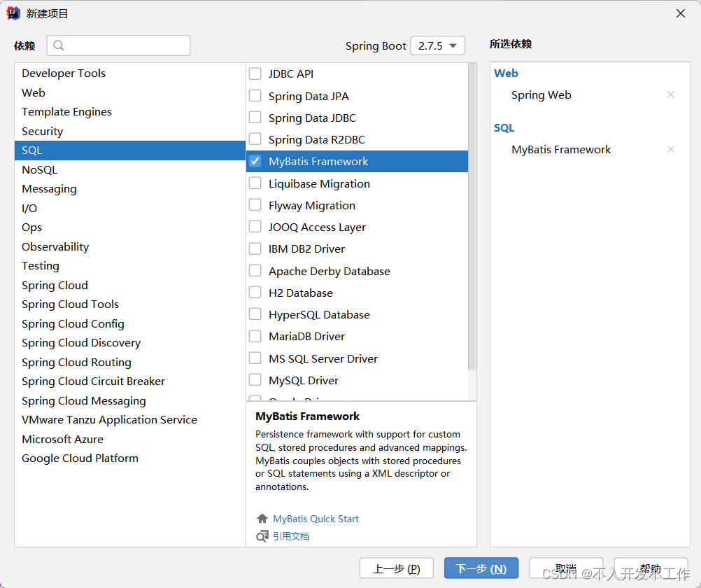Open help with the 帮助 button

(x=651, y=568)
